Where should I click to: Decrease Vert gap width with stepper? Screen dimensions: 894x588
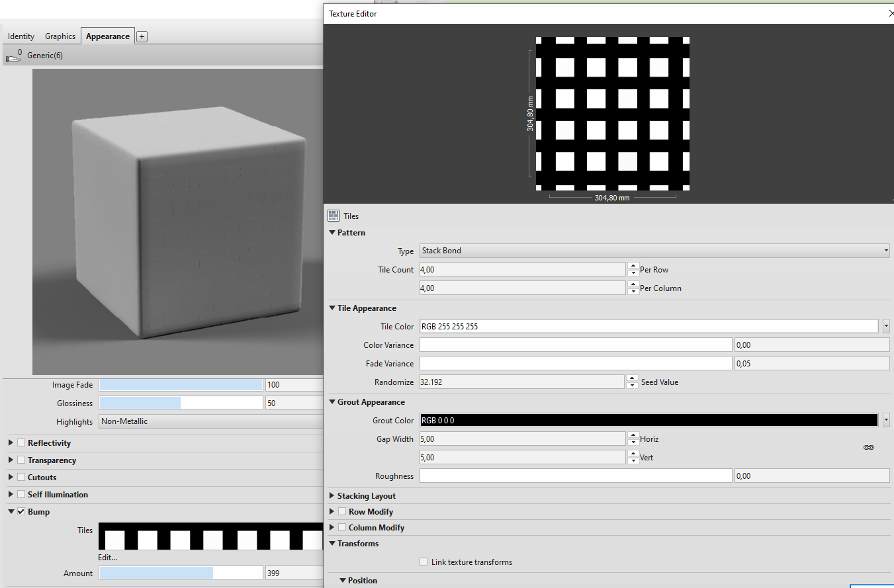pos(632,461)
